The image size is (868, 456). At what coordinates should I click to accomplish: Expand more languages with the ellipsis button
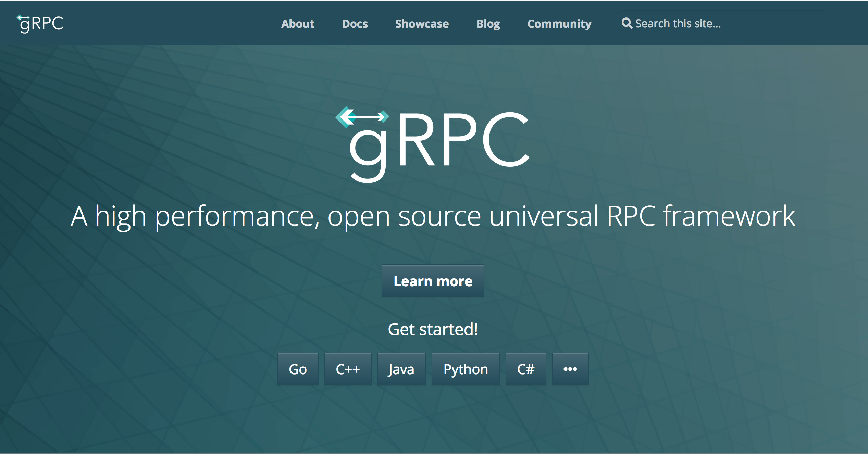point(570,369)
